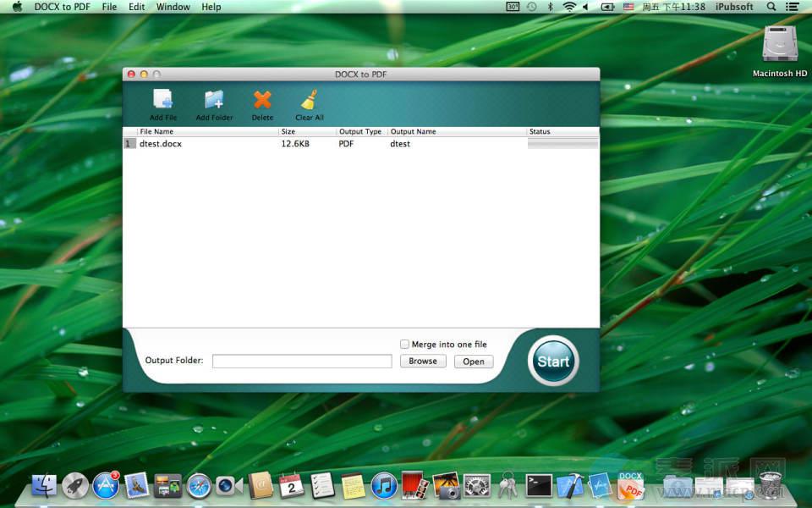Click the status progress bar for dtest.docx
This screenshot has height=508, width=812.
tap(562, 144)
